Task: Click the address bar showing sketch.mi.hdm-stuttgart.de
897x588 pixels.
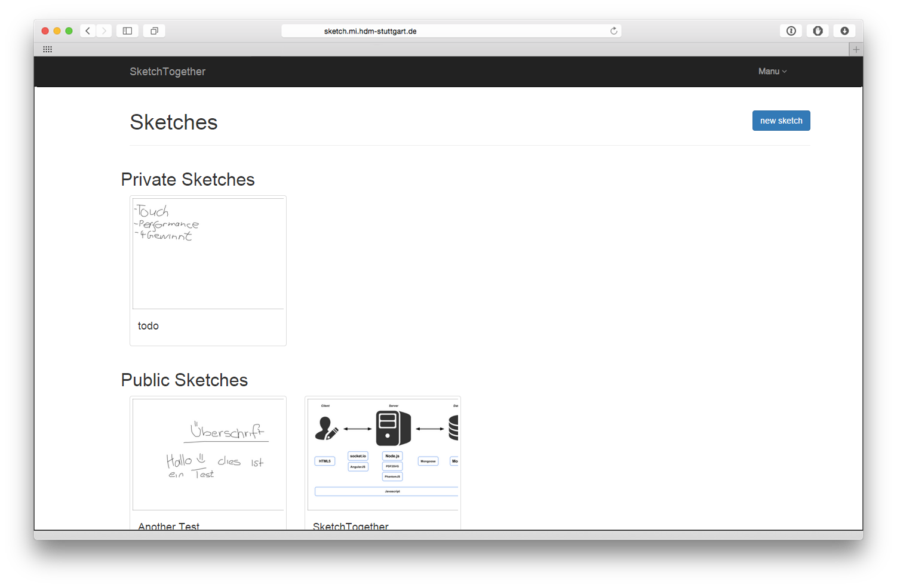Action: click(x=451, y=31)
